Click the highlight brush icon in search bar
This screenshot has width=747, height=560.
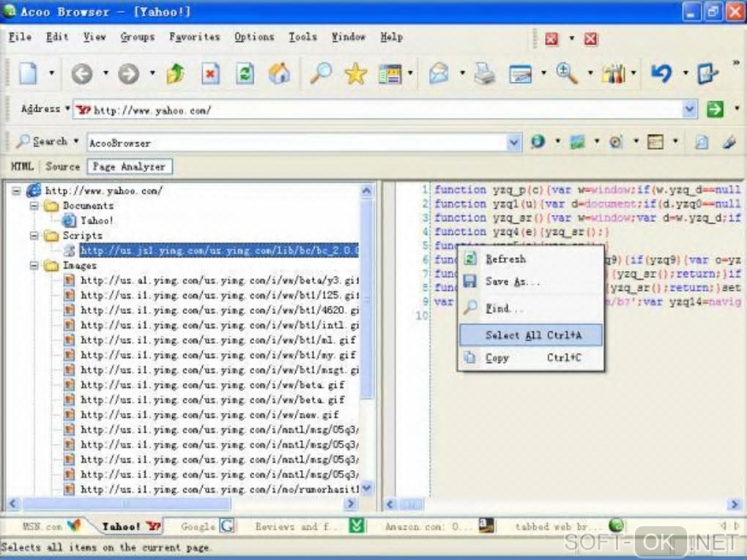(729, 141)
